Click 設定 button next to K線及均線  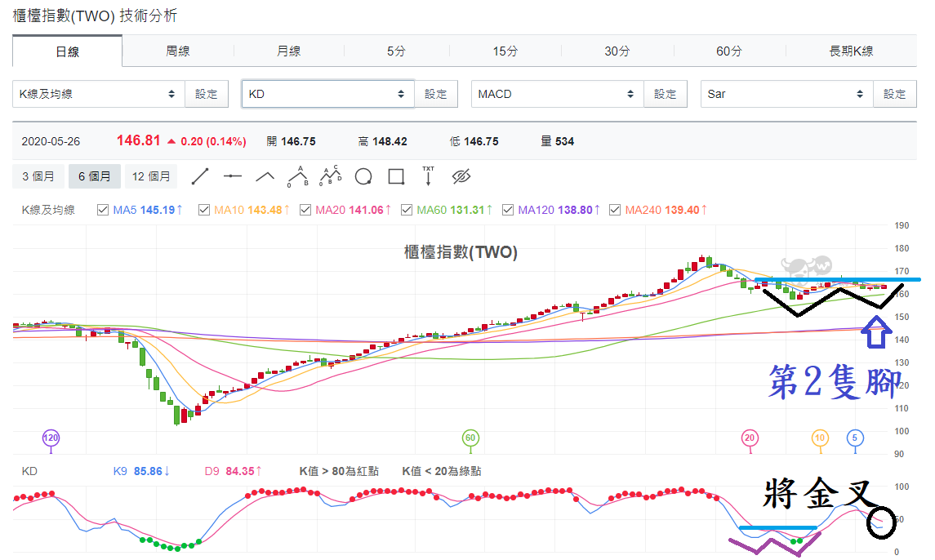(207, 94)
